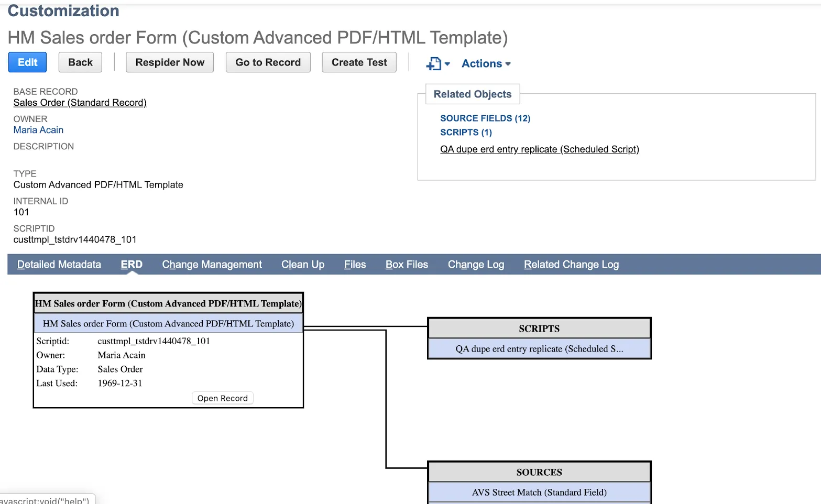Click Owner value Maria Acain in ERD box
Screen dimensions: 821x504
pyautogui.click(x=122, y=355)
